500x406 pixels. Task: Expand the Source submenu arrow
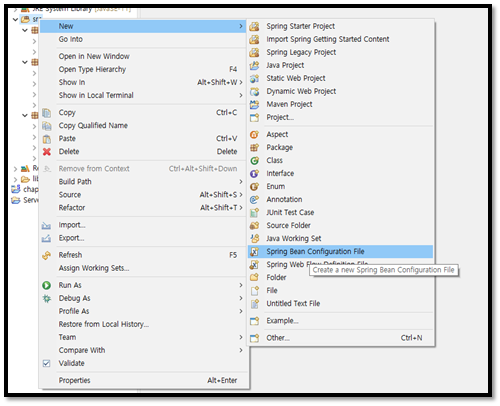pyautogui.click(x=241, y=195)
